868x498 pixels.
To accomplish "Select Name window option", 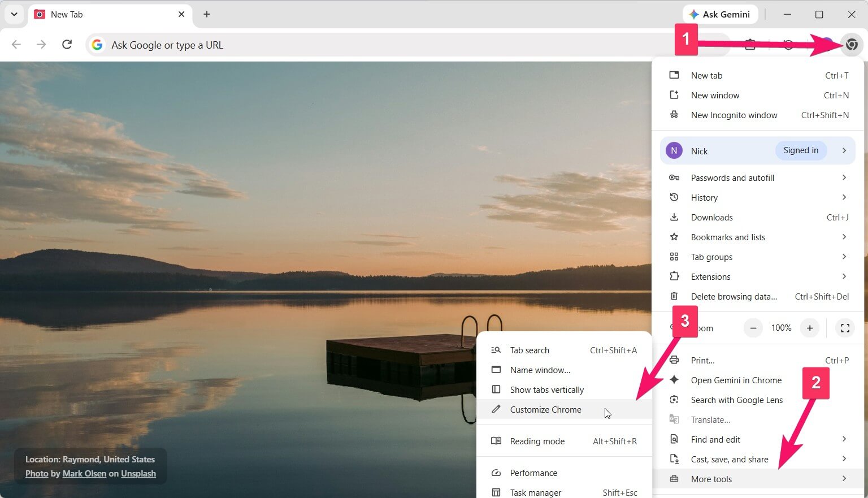I will pyautogui.click(x=564, y=370).
